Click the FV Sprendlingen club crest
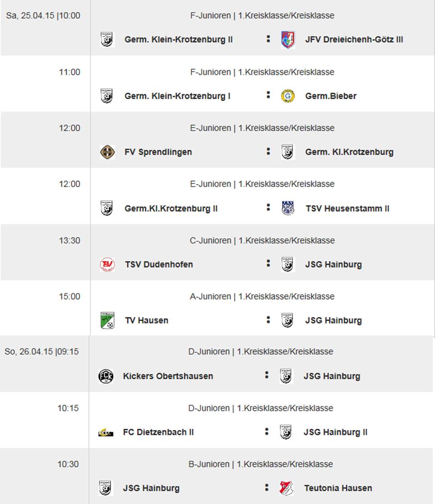435x504 pixels. point(107,152)
